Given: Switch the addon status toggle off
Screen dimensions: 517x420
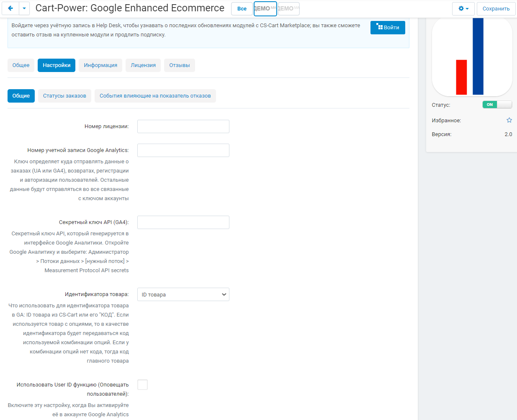Looking at the screenshot, I should 497,105.
